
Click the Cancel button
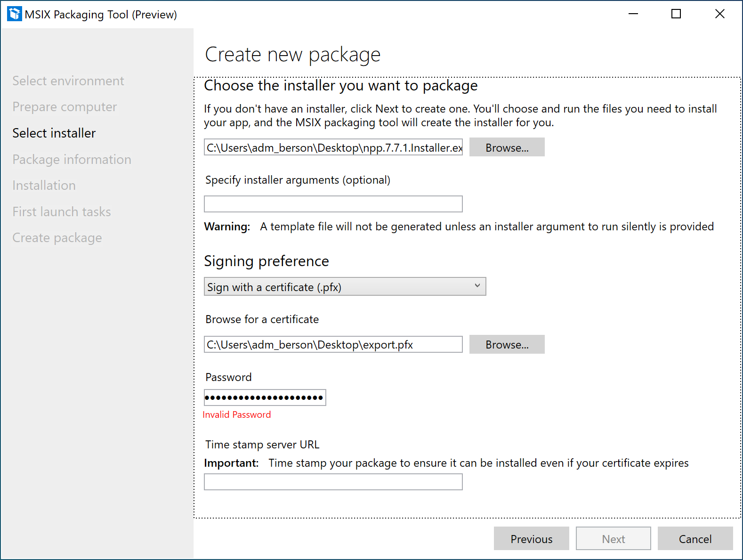pyautogui.click(x=695, y=538)
